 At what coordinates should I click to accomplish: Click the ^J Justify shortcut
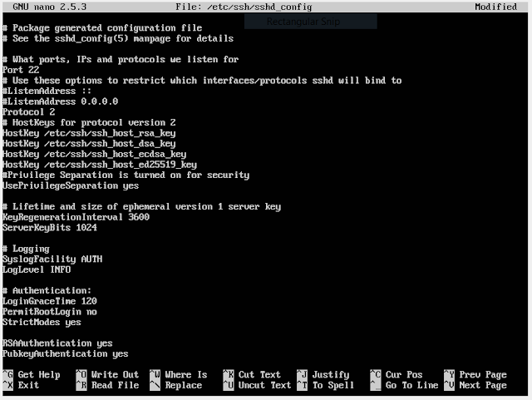click(323, 374)
